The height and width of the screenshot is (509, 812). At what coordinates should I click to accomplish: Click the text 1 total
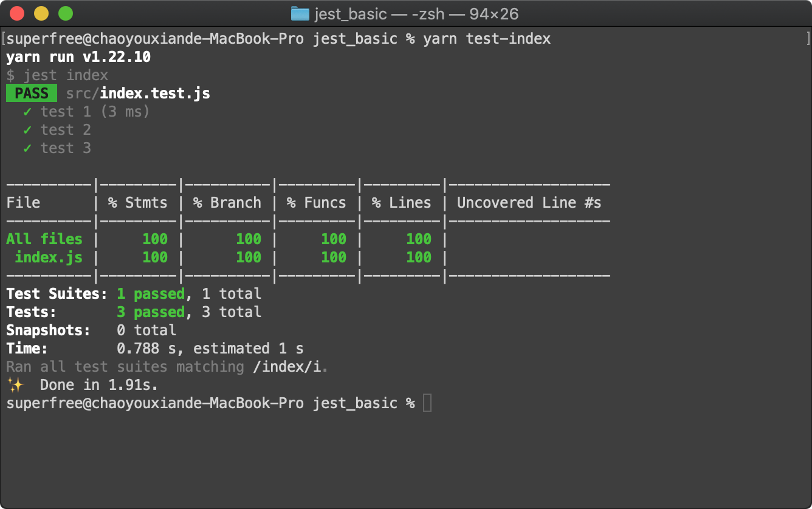[x=232, y=294]
